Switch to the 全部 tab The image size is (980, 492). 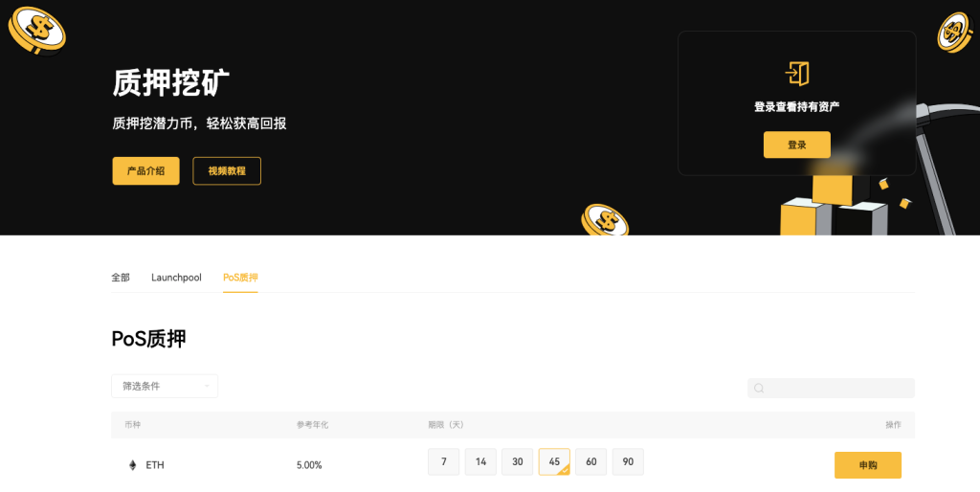tap(121, 278)
